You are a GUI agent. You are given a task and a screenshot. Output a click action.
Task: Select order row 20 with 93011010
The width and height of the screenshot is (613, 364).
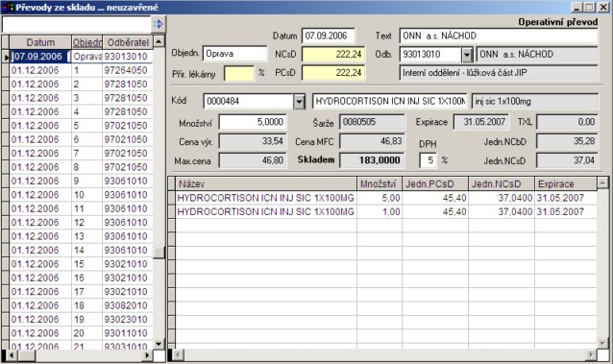[x=81, y=333]
